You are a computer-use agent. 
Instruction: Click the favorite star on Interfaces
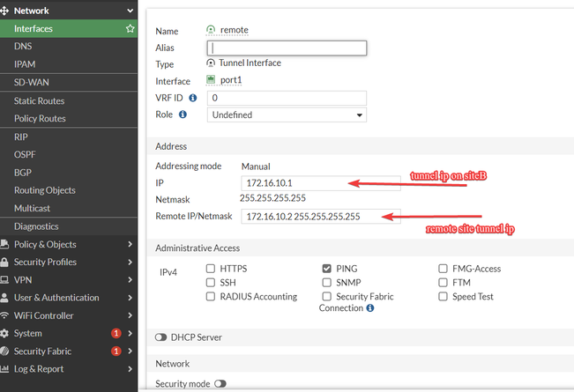coord(130,28)
